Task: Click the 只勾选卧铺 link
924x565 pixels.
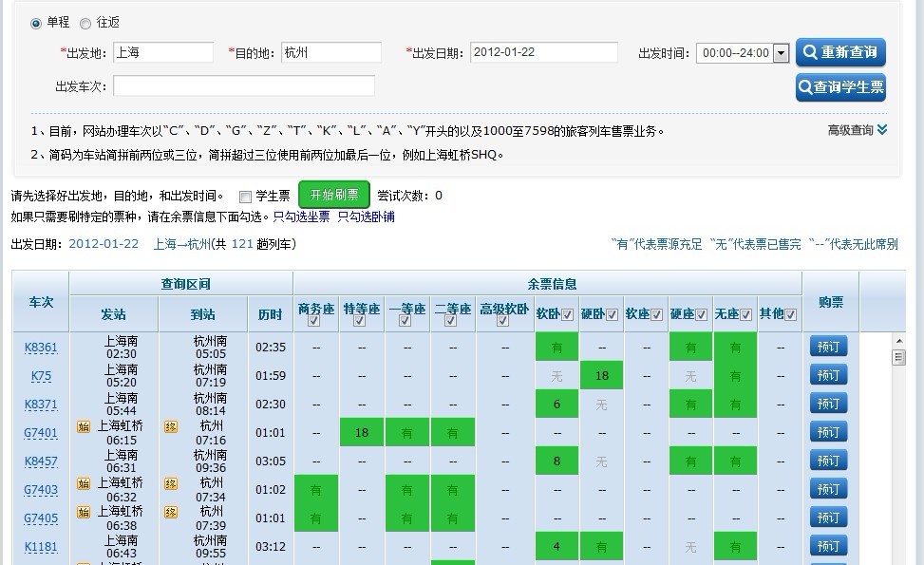Action: (366, 217)
